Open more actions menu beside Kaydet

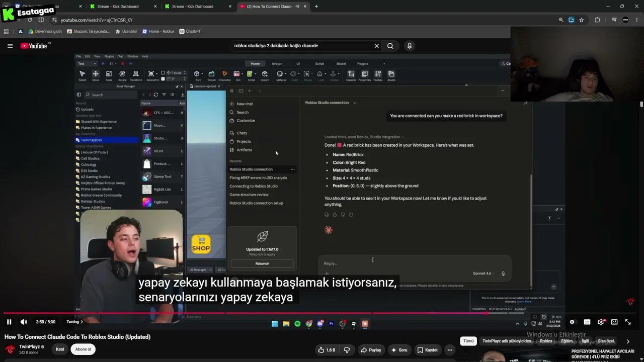click(x=450, y=350)
